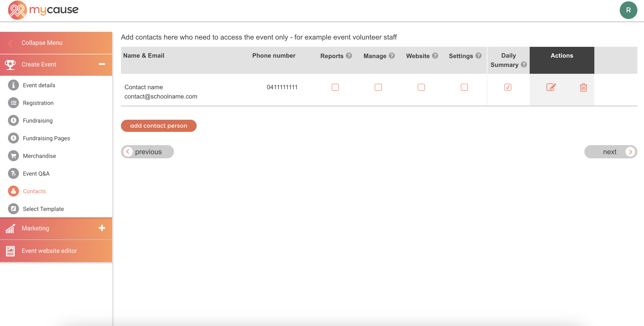Click the Fundraising dollar icon
The height and width of the screenshot is (326, 644).
pyautogui.click(x=13, y=120)
